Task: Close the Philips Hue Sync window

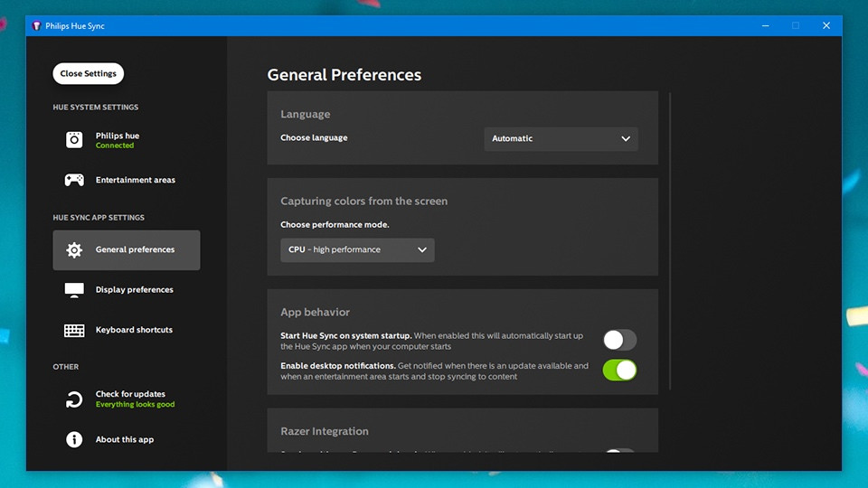Action: (826, 26)
